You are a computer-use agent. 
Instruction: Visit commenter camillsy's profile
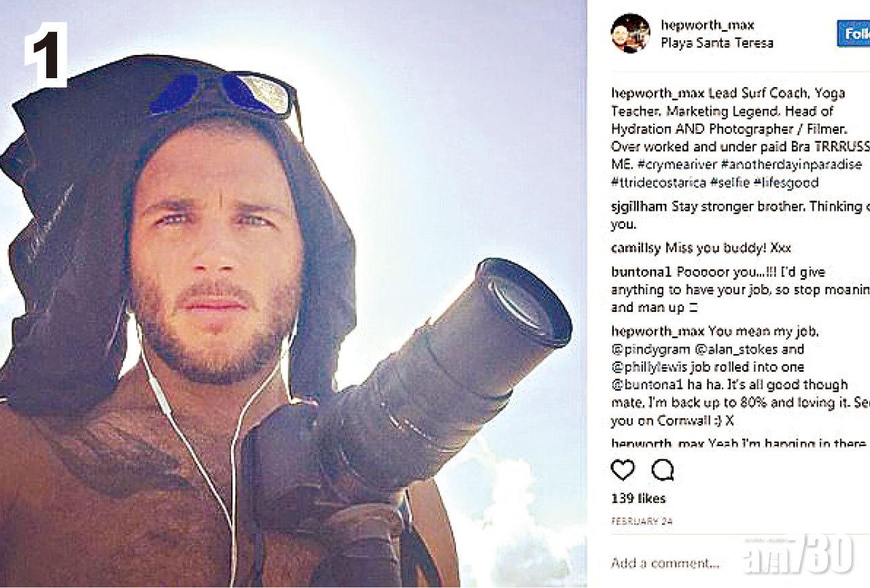pos(636,248)
